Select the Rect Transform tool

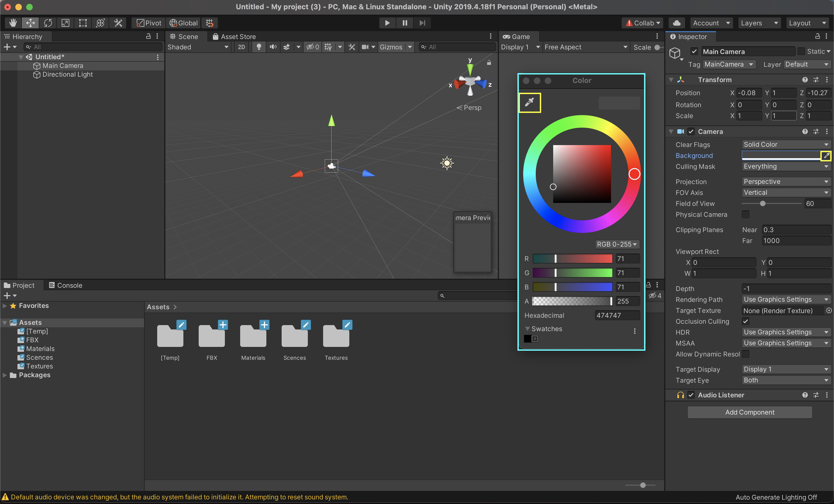(83, 23)
